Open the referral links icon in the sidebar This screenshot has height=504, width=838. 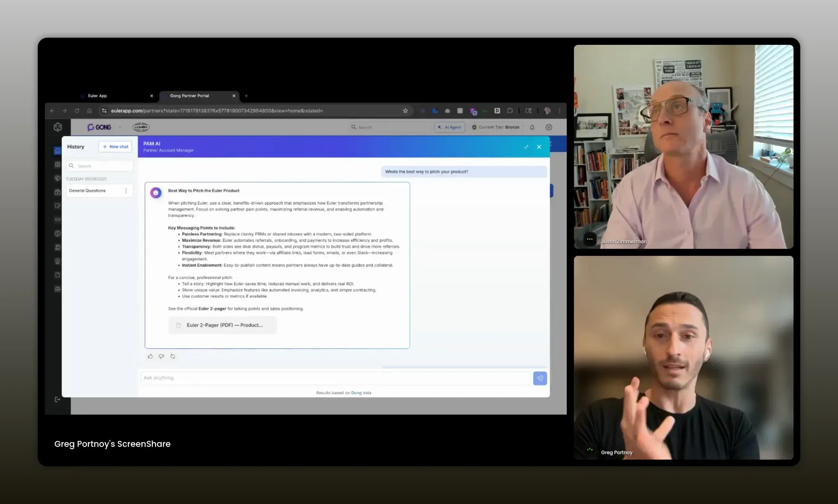pyautogui.click(x=58, y=219)
